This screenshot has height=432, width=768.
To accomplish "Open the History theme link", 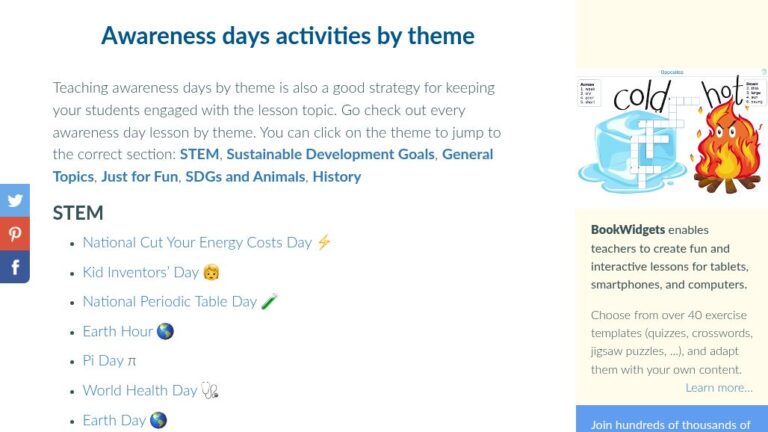I will coord(337,177).
